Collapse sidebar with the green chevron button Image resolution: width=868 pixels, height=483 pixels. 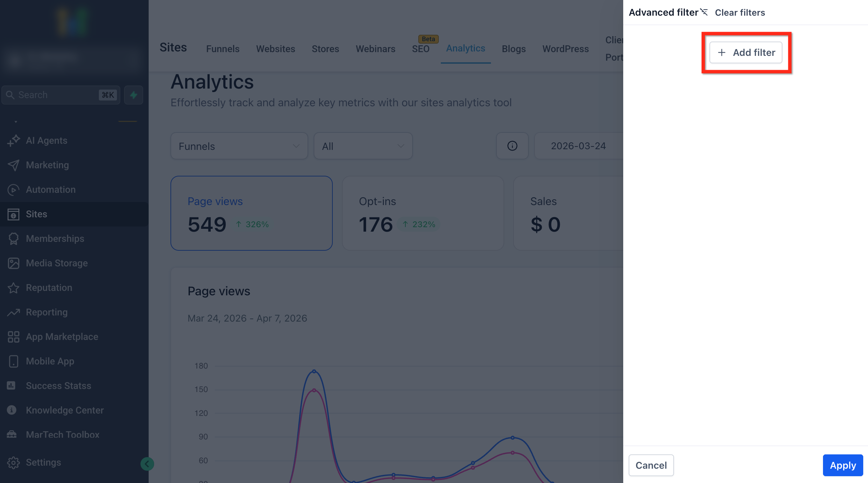click(x=147, y=464)
